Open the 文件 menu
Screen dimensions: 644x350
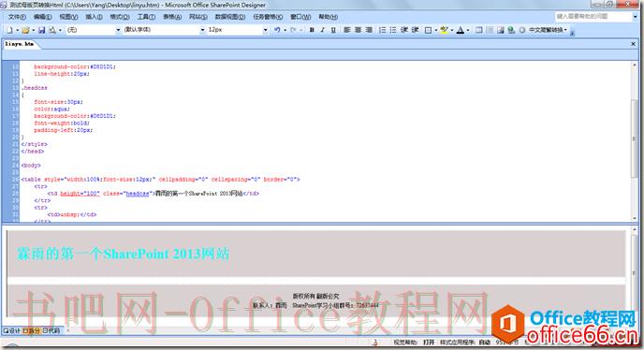(17, 17)
